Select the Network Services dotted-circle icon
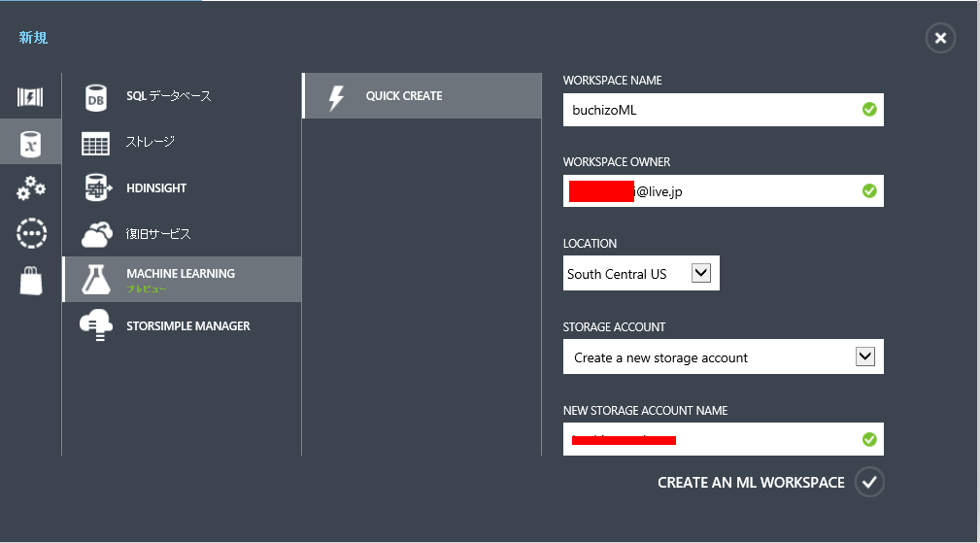Image resolution: width=980 pixels, height=543 pixels. (x=31, y=234)
